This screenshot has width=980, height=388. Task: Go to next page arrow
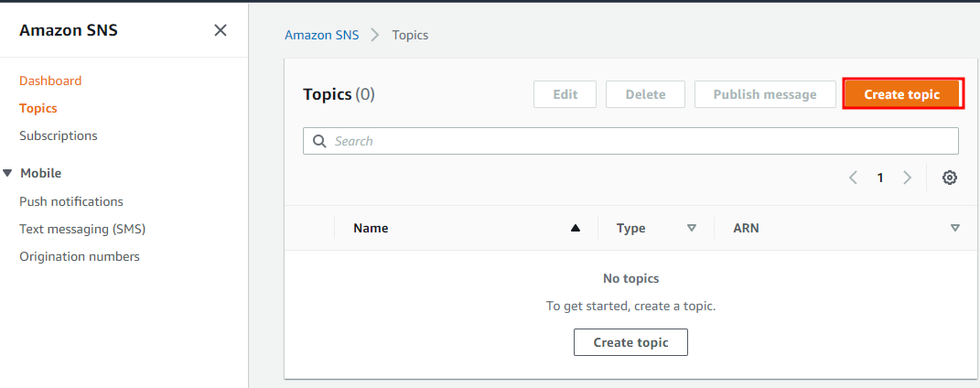pos(907,178)
